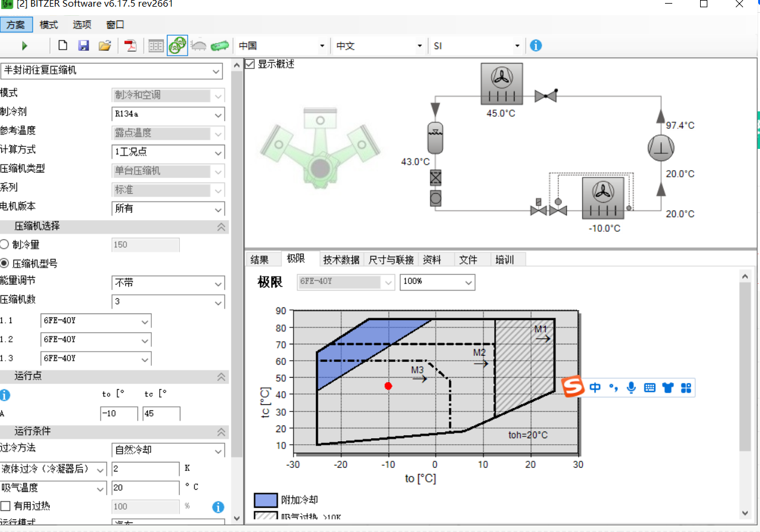Screen dimensions: 760x532
Task: Export results to PDF
Action: point(131,45)
